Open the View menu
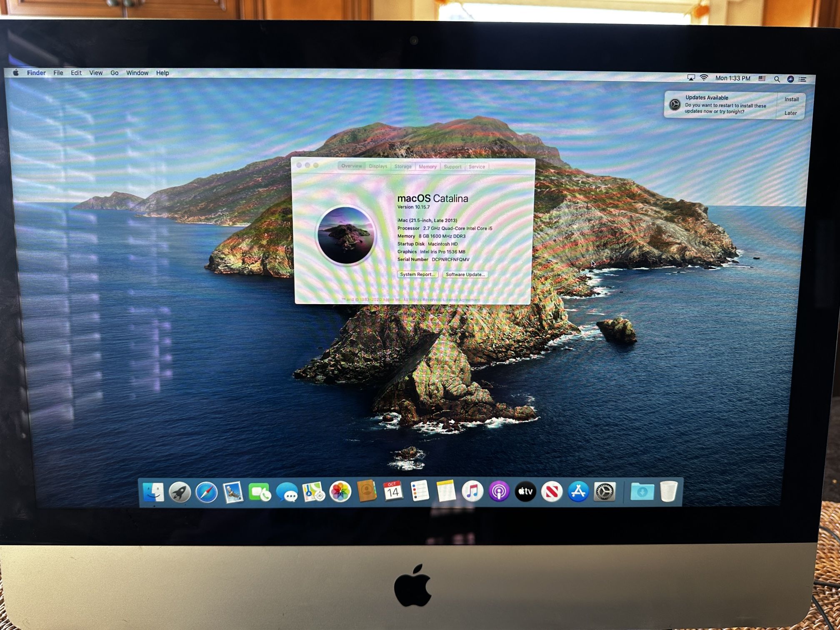 [96, 72]
